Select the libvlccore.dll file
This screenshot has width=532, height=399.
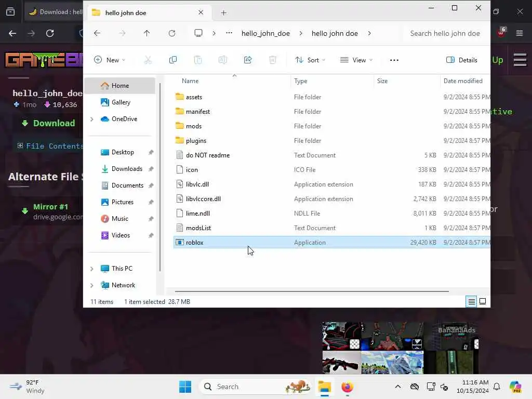point(332,199)
